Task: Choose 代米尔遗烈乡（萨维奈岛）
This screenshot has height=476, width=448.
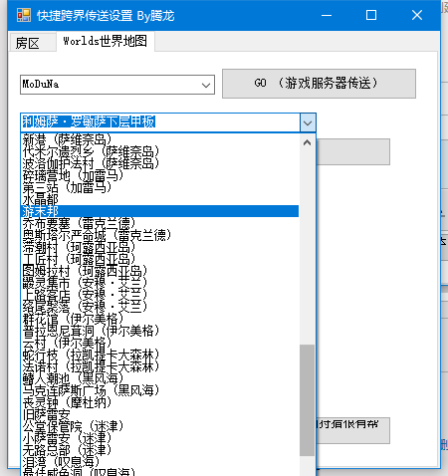Action: pos(159,151)
